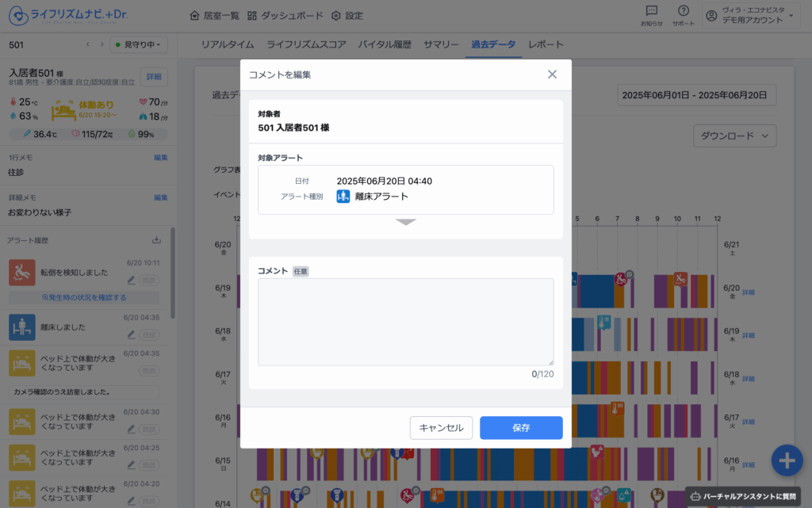Click the blue plus floating button
Screen dimensions: 812x508
click(787, 460)
